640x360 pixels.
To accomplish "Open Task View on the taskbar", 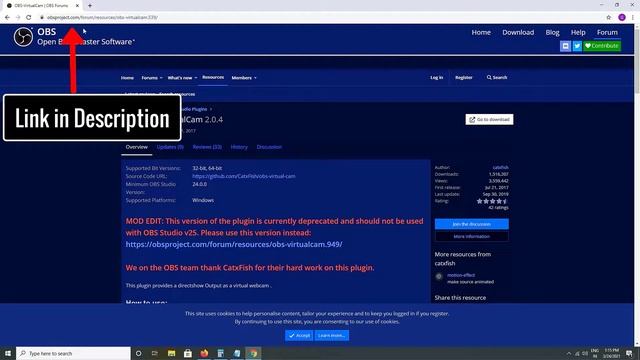I will pyautogui.click(x=155, y=353).
